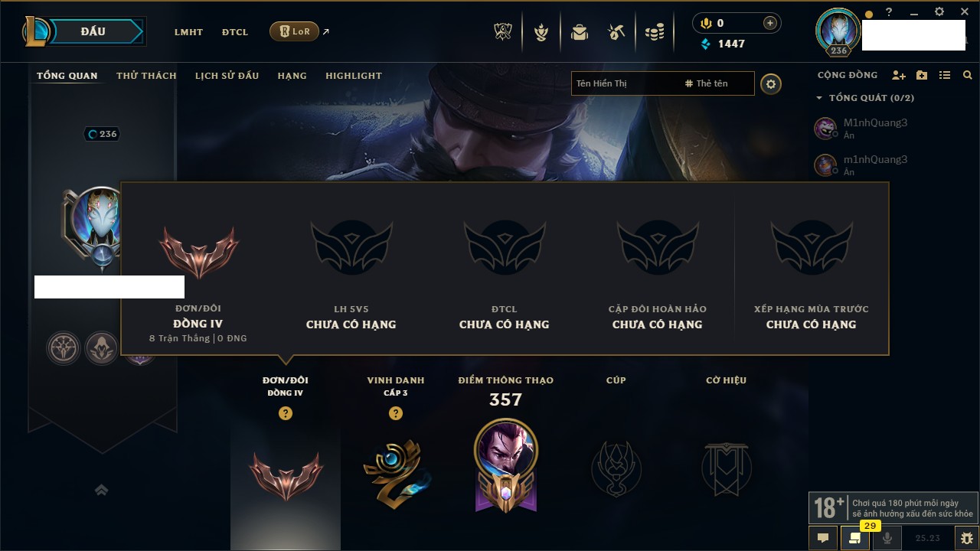
Task: Click the add folder icon in social panel
Action: click(922, 75)
